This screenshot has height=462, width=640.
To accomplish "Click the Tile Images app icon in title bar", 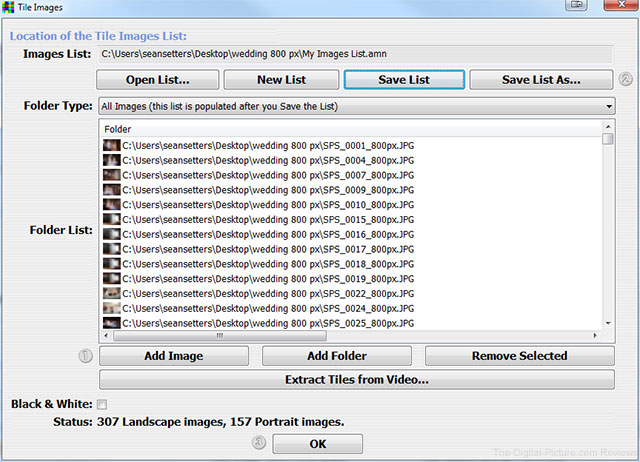I will pos(8,7).
